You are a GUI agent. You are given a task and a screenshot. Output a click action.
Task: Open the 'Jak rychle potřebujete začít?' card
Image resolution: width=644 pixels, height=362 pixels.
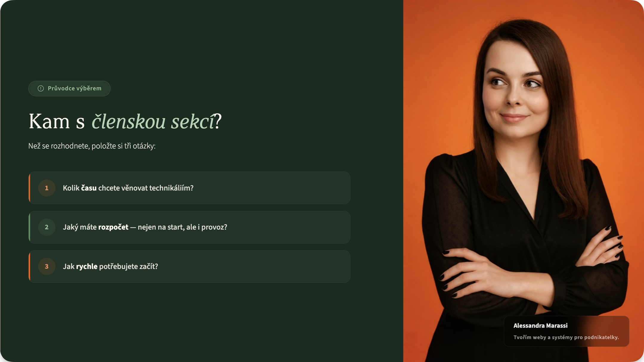coord(189,267)
